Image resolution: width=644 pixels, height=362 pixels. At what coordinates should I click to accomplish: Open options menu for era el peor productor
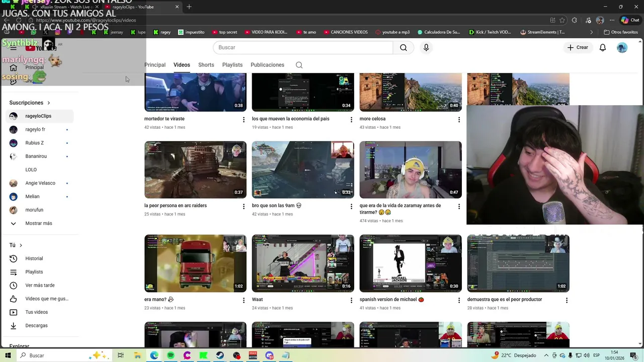point(567,300)
